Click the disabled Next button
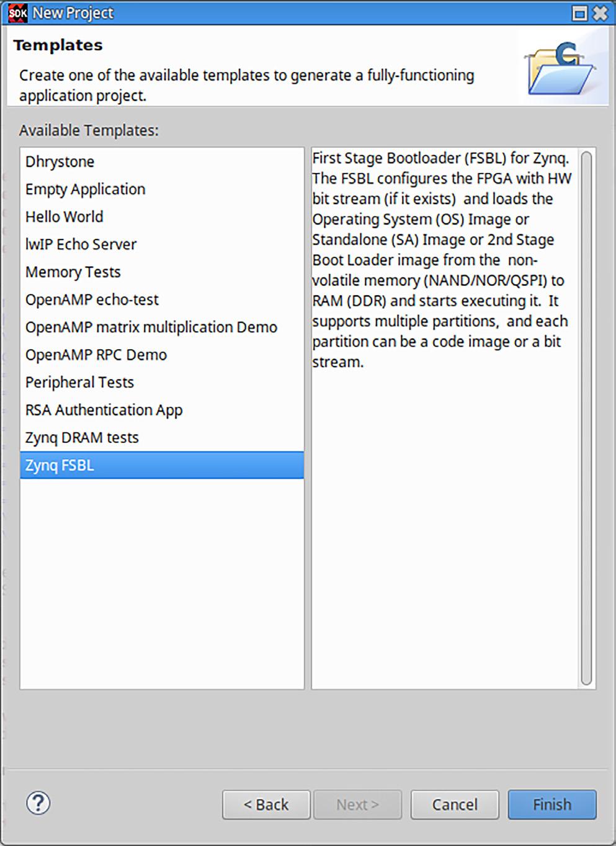This screenshot has height=846, width=616. pos(357,804)
